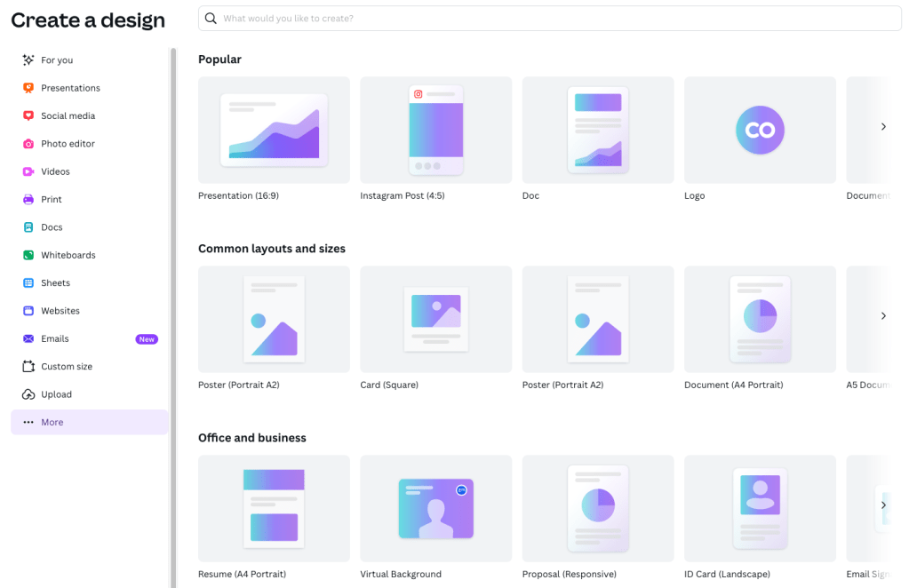The image size is (909, 588).
Task: Choose the Videos icon in sidebar
Action: 28,171
